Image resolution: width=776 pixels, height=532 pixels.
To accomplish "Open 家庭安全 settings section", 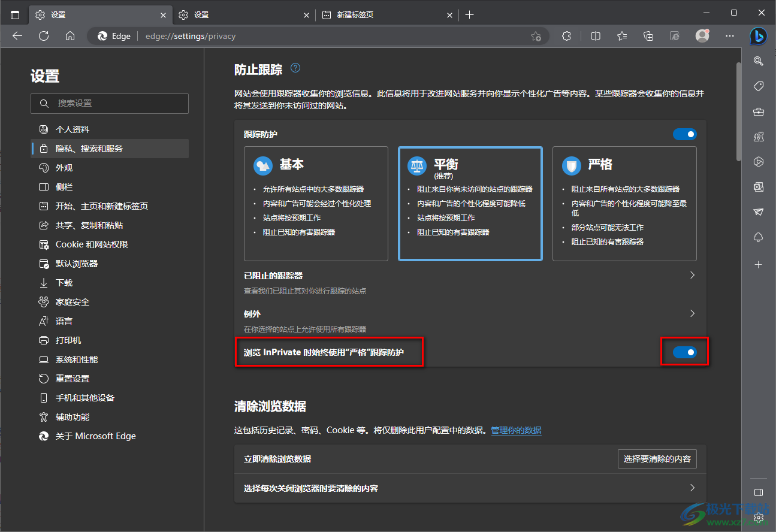I will pos(110,302).
